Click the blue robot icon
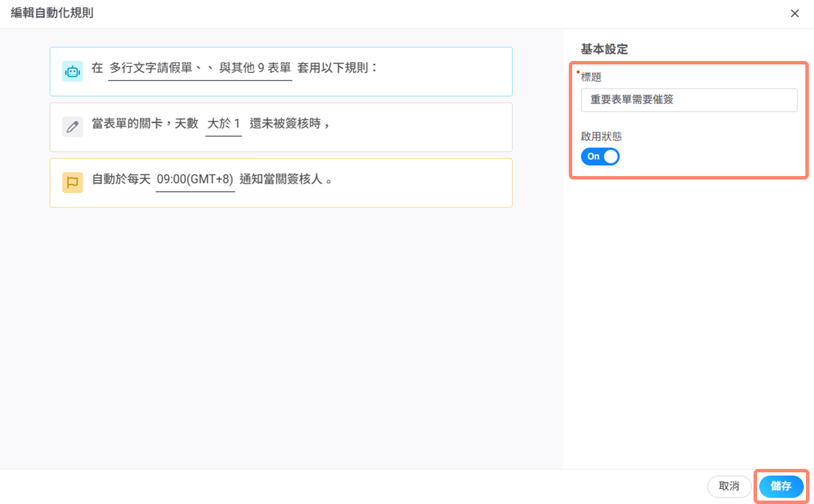The width and height of the screenshot is (814, 504). pos(73,71)
